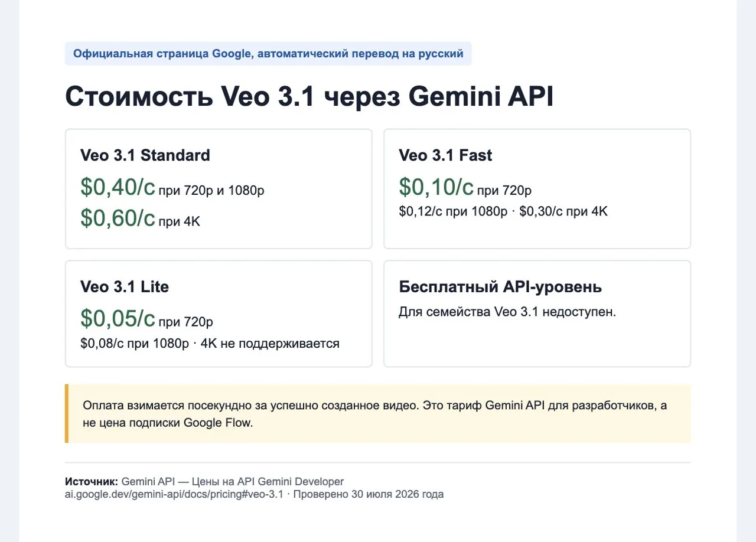
Task: Open the ai.google.dev/gemini-api/docs/pricing#veo-3.1 URL
Action: pos(174,494)
